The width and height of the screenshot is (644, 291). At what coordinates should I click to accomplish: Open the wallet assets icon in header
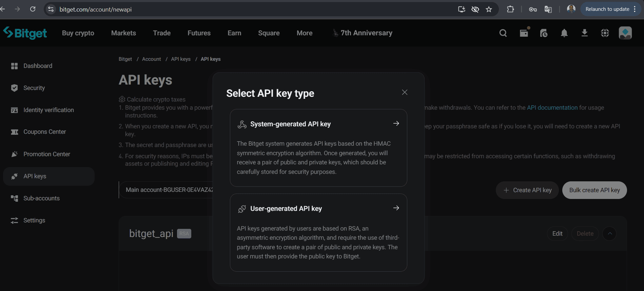click(524, 33)
